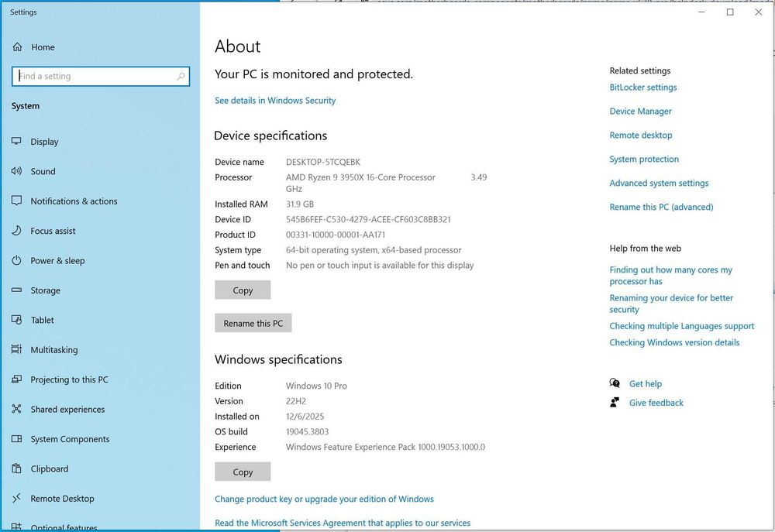Click the Get help link text

(x=645, y=384)
